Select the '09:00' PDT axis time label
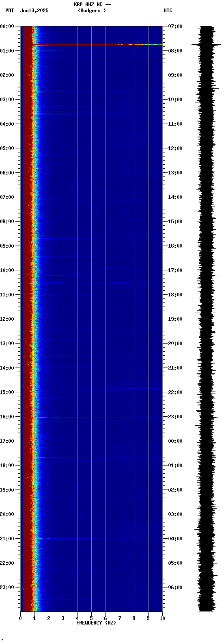Viewport: 224px width, 644px height. (x=7, y=246)
